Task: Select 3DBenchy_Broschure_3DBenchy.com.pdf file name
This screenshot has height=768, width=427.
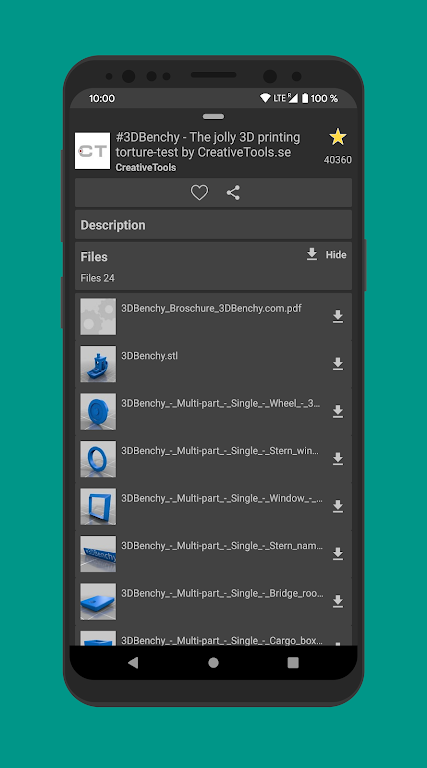Action: click(x=212, y=309)
